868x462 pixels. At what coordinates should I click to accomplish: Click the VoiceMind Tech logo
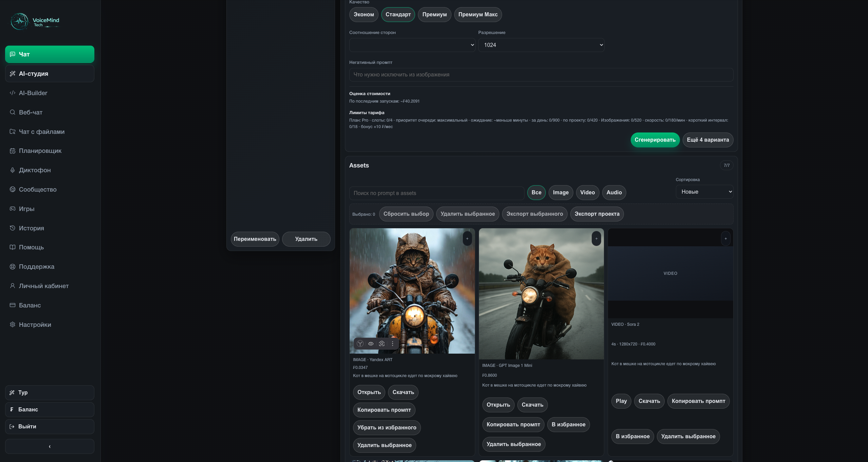(35, 21)
